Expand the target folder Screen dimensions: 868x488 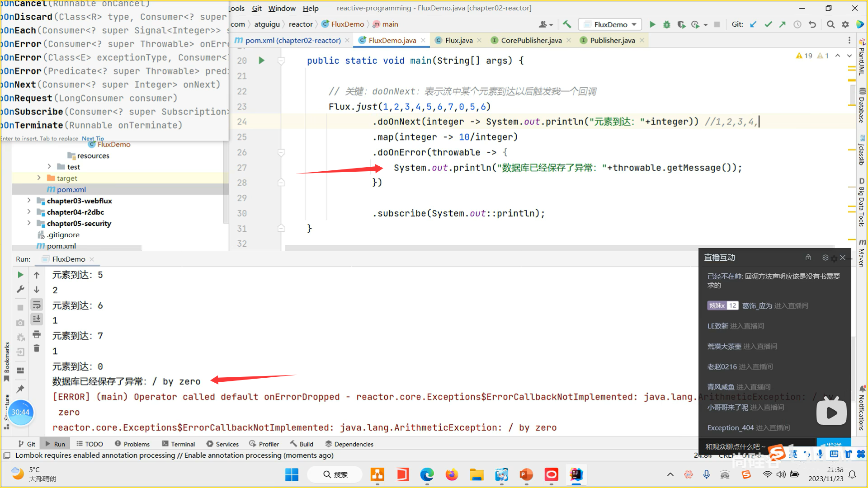[39, 178]
